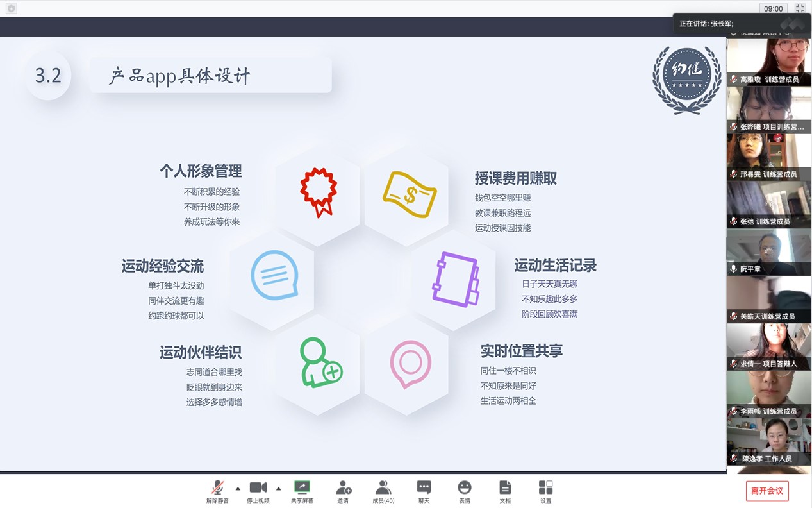Click the blue chat bubble icon on the slide
This screenshot has width=812, height=508.
click(x=274, y=275)
